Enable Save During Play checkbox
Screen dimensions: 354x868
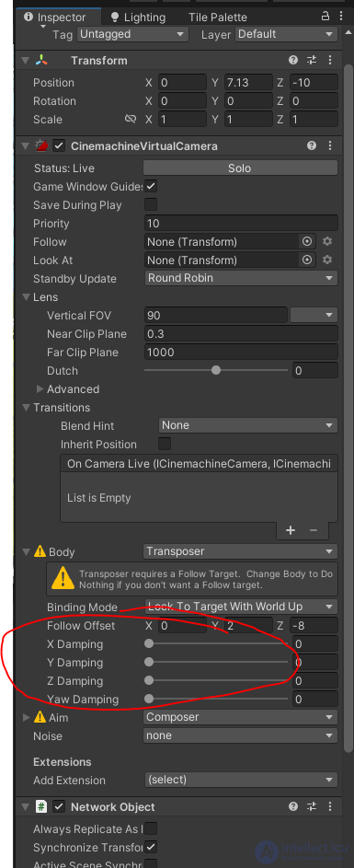click(151, 204)
